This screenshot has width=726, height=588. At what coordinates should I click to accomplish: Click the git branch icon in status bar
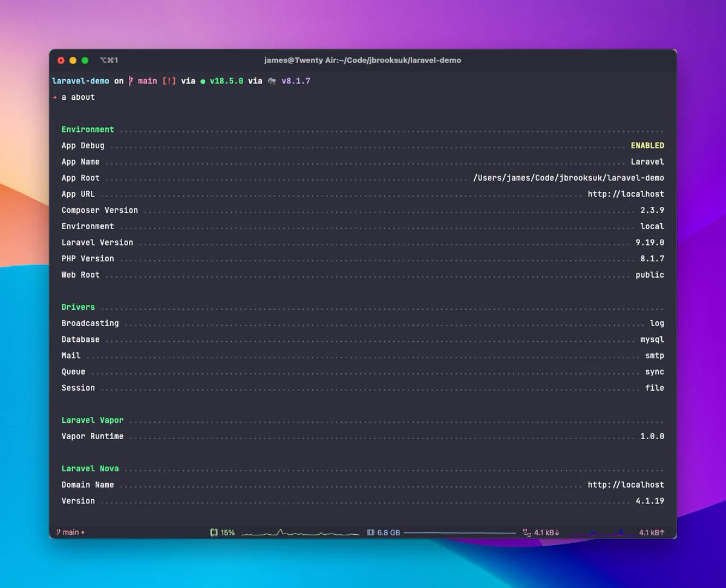point(58,532)
